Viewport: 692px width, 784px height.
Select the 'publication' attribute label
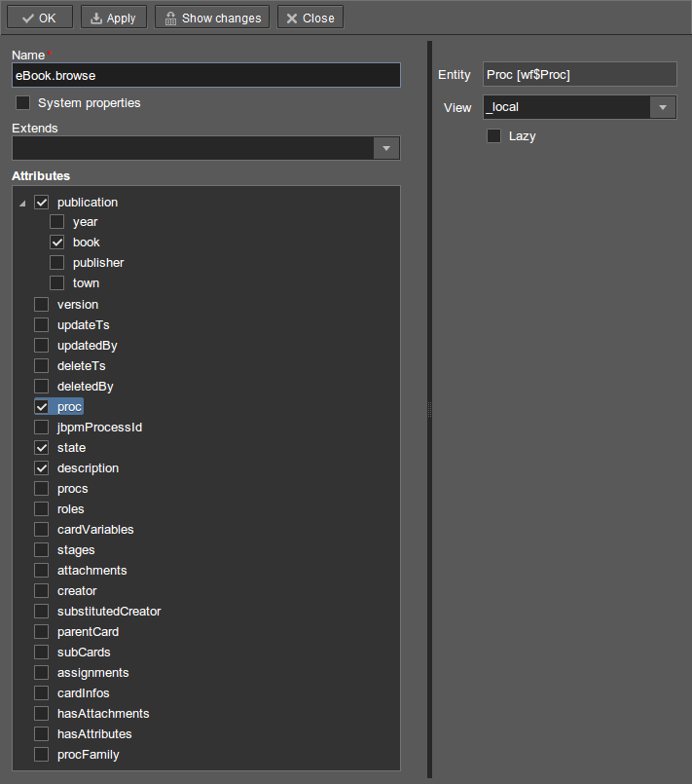pos(88,203)
